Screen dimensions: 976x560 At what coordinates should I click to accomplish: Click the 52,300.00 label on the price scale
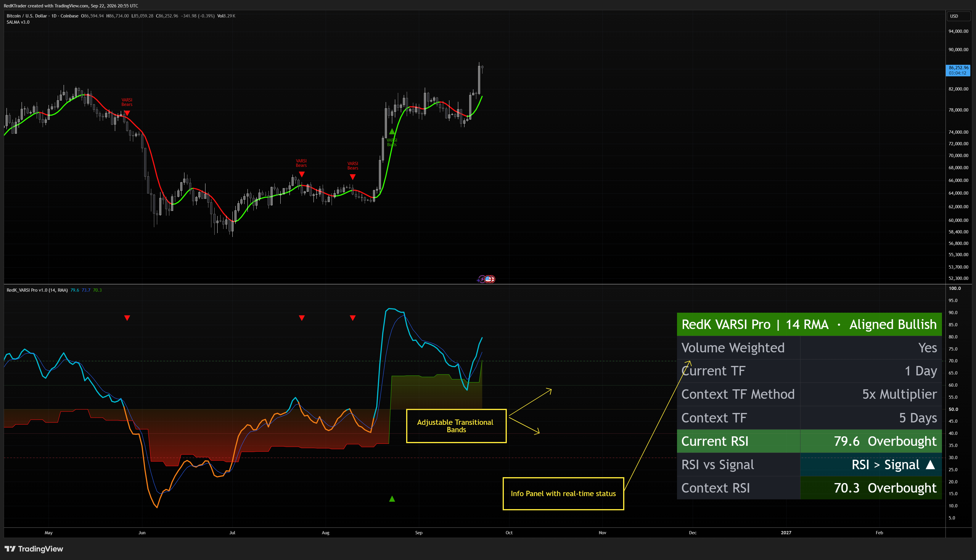[958, 278]
